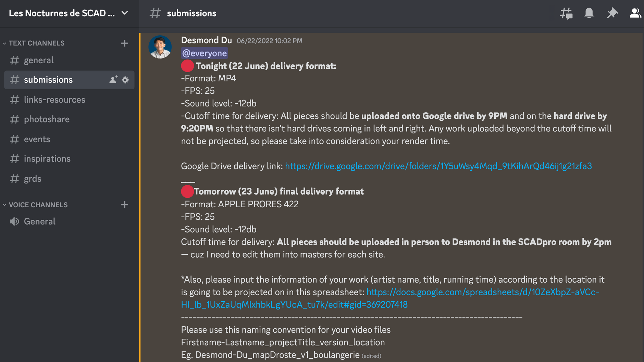This screenshot has height=362, width=644.
Task: Add a new voice channel plus icon
Action: (125, 205)
